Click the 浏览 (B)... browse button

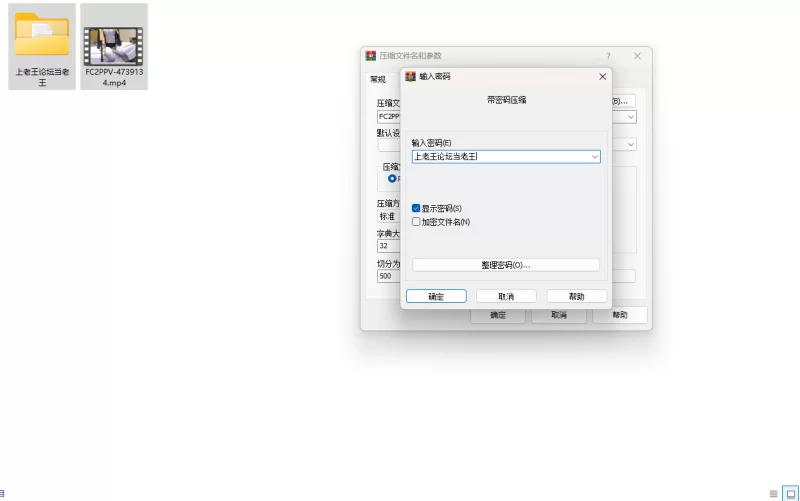point(623,101)
